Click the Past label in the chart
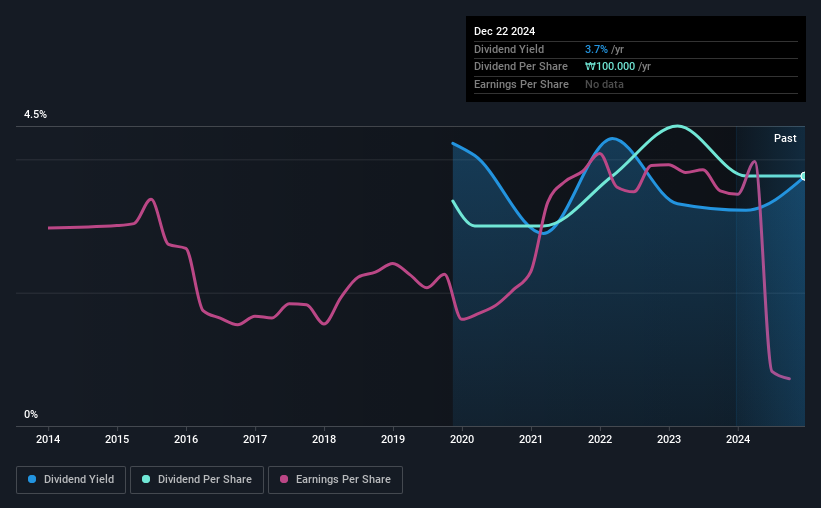The width and height of the screenshot is (821, 508). [785, 138]
